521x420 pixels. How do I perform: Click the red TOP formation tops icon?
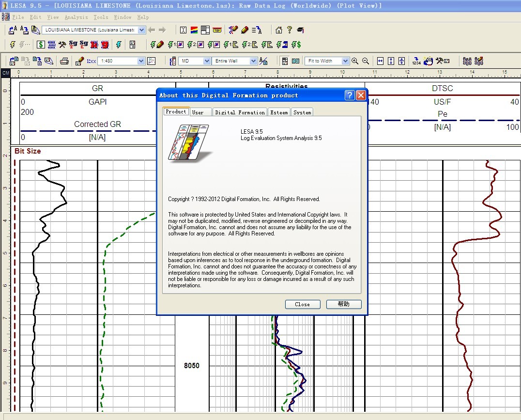pos(217,30)
